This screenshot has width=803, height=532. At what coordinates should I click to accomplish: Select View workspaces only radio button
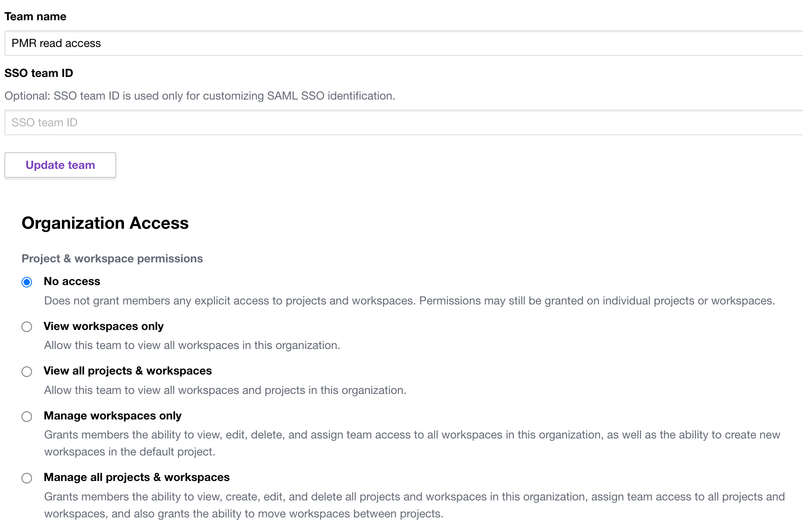point(27,327)
